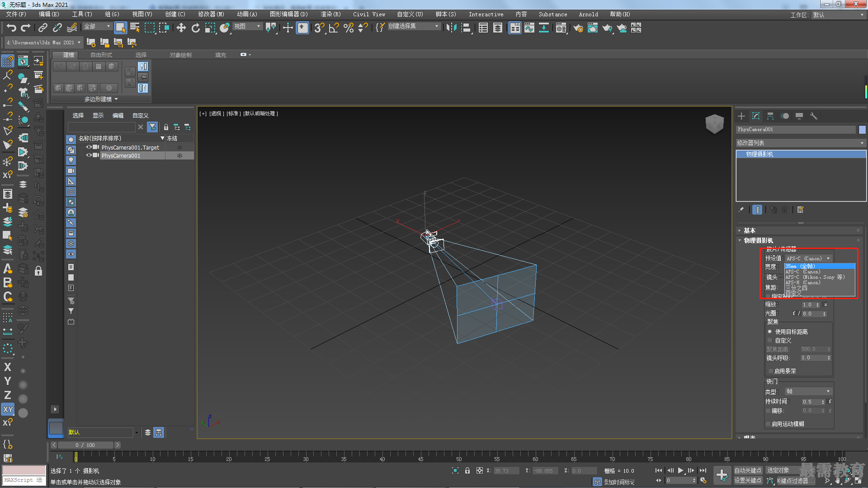This screenshot has width=868, height=488.
Task: Click the object name field PhysCamera001
Action: pyautogui.click(x=796, y=130)
